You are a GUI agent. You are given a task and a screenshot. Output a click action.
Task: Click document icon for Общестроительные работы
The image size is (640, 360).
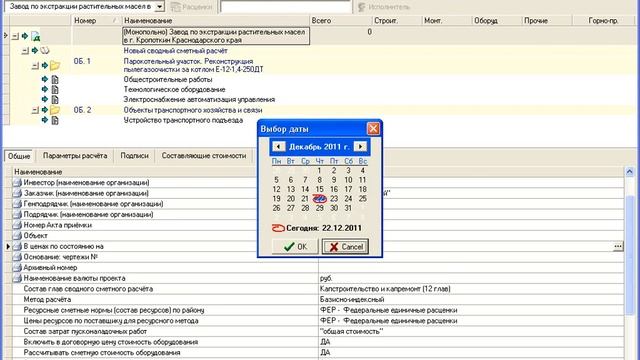(55, 80)
